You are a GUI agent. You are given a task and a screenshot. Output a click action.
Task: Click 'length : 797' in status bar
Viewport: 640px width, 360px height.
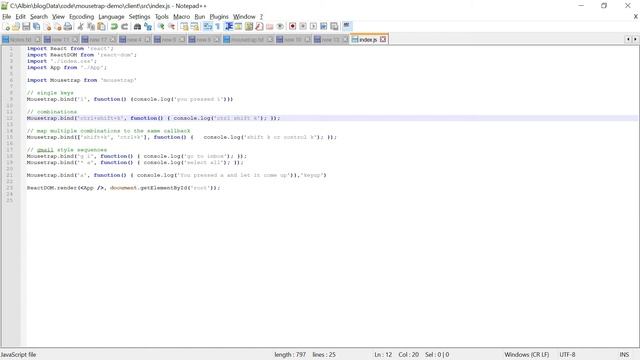click(x=290, y=355)
